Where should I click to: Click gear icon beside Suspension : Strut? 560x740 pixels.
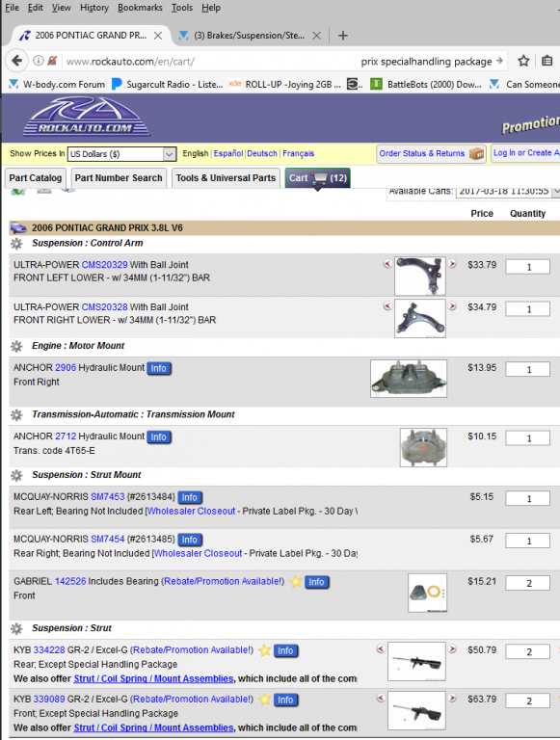click(x=16, y=628)
